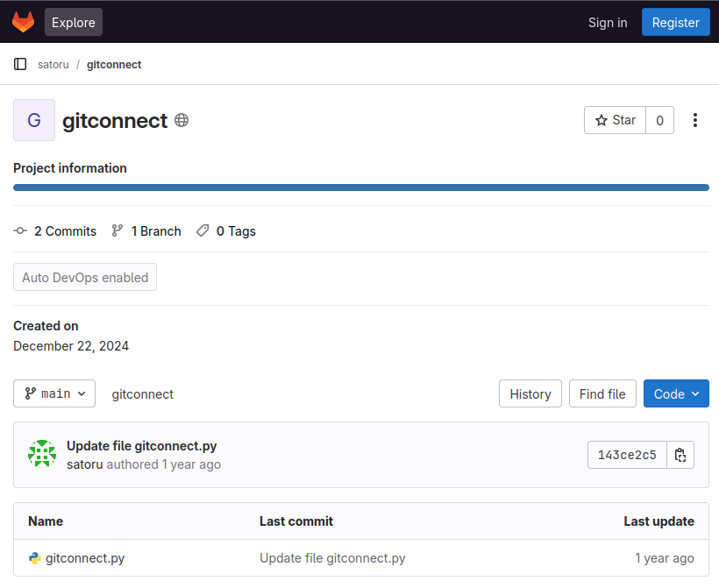Click the blue language progress bar
Screen dimensions: 719x588
click(x=360, y=188)
